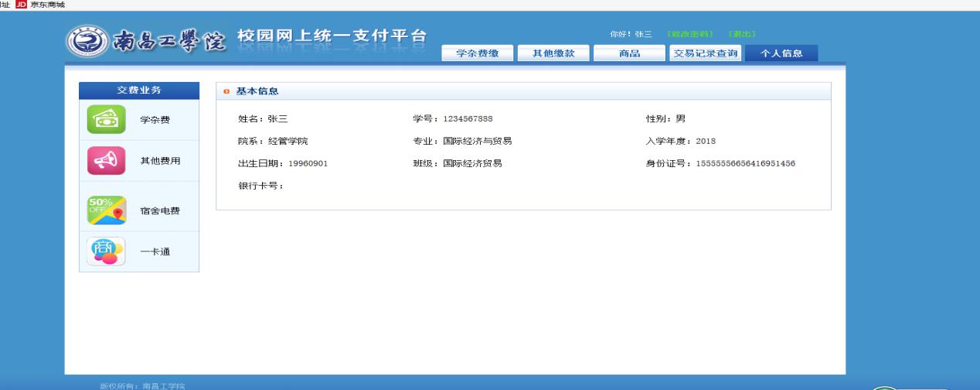Click the 院系：经管学院 text

point(273,141)
